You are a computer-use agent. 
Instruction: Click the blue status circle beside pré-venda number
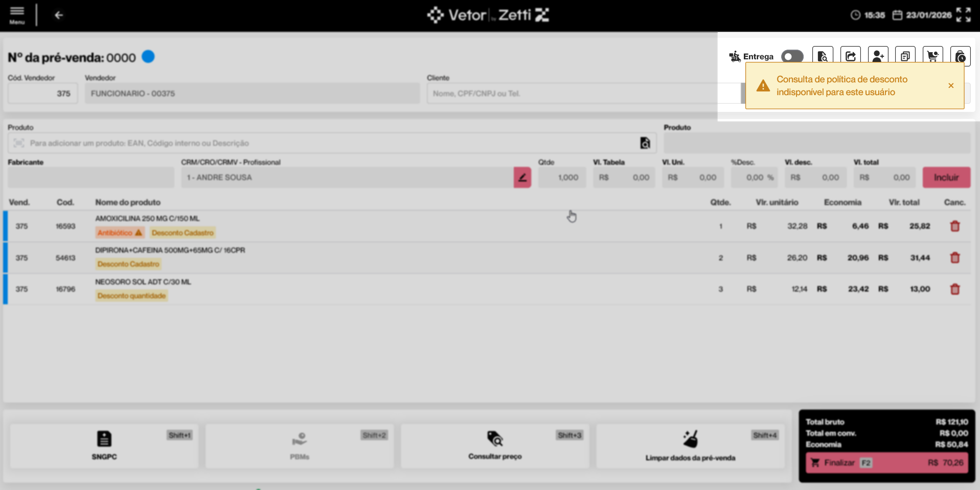tap(148, 56)
